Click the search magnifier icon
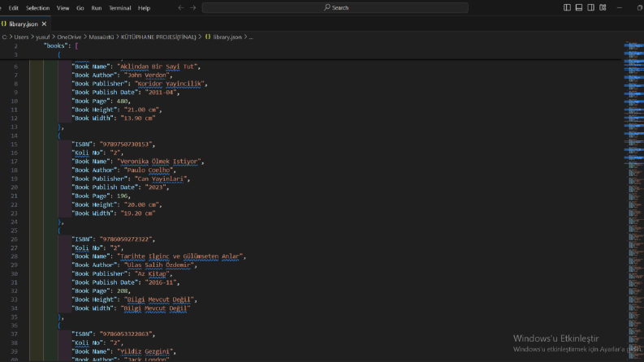Image resolution: width=644 pixels, height=362 pixels. point(327,7)
